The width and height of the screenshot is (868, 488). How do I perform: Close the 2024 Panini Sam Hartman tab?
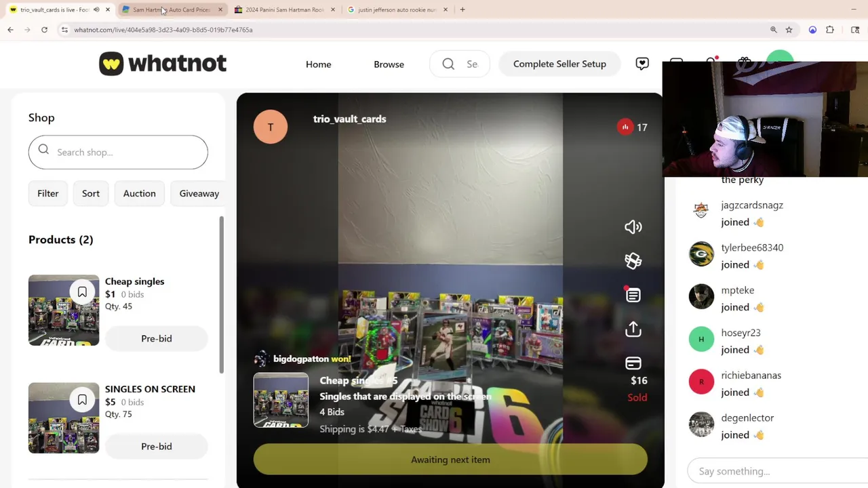tap(332, 9)
